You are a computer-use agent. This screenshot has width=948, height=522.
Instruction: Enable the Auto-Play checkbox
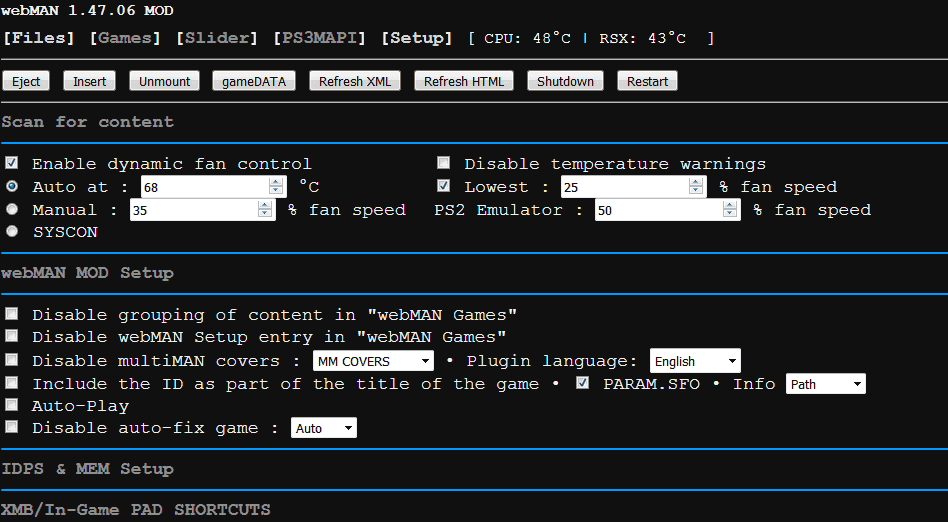coord(11,405)
